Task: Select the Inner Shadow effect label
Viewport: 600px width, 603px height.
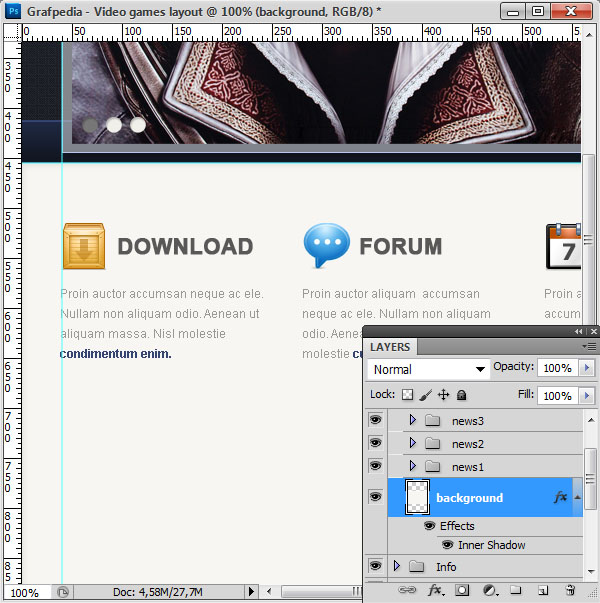Action: pos(492,545)
